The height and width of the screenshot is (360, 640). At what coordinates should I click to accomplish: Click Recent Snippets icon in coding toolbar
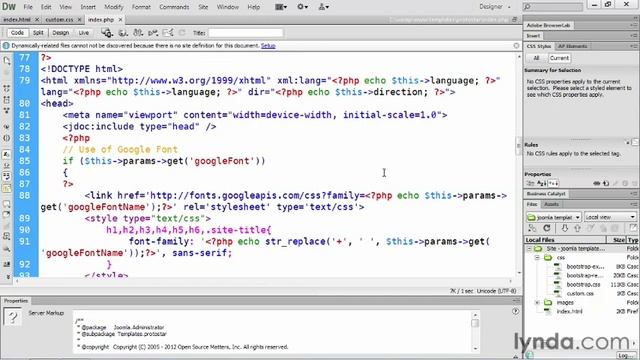coord(7,236)
